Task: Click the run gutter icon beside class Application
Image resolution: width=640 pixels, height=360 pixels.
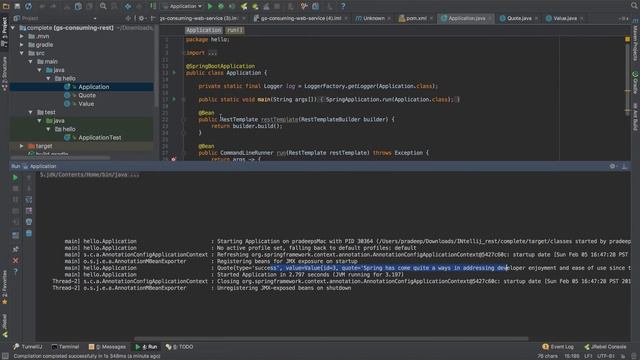Action: coord(174,73)
